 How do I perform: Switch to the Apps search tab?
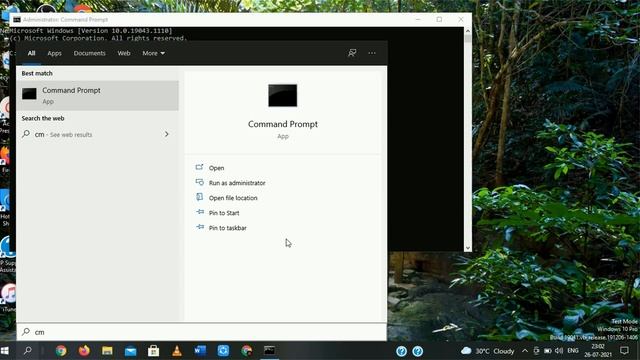pos(54,53)
